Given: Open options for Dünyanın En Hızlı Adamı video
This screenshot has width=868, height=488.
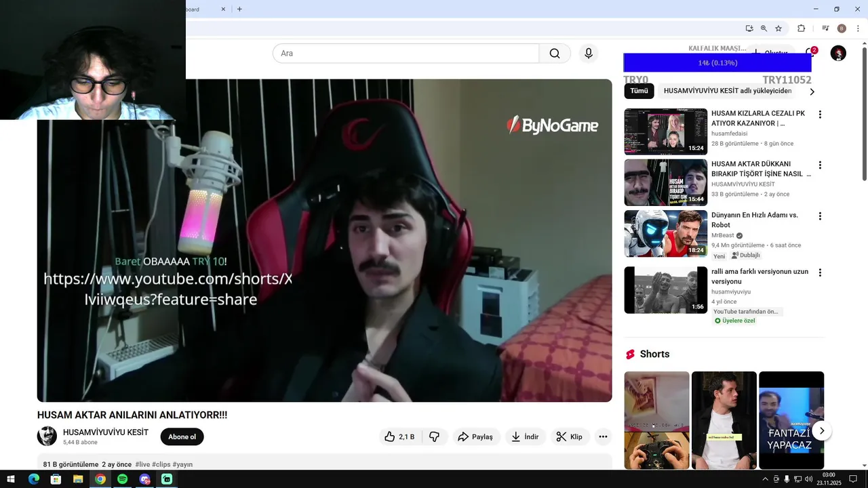Looking at the screenshot, I should [820, 216].
